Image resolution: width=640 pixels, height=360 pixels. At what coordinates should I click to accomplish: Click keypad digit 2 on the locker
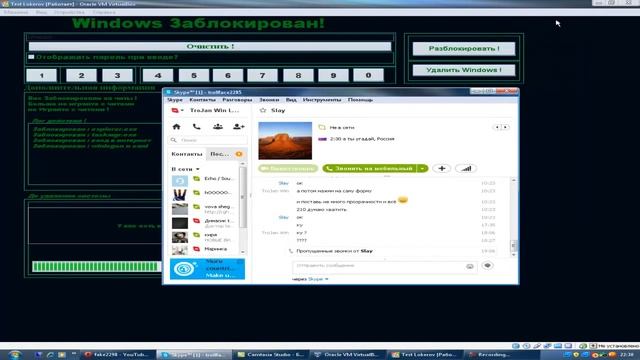click(x=81, y=76)
